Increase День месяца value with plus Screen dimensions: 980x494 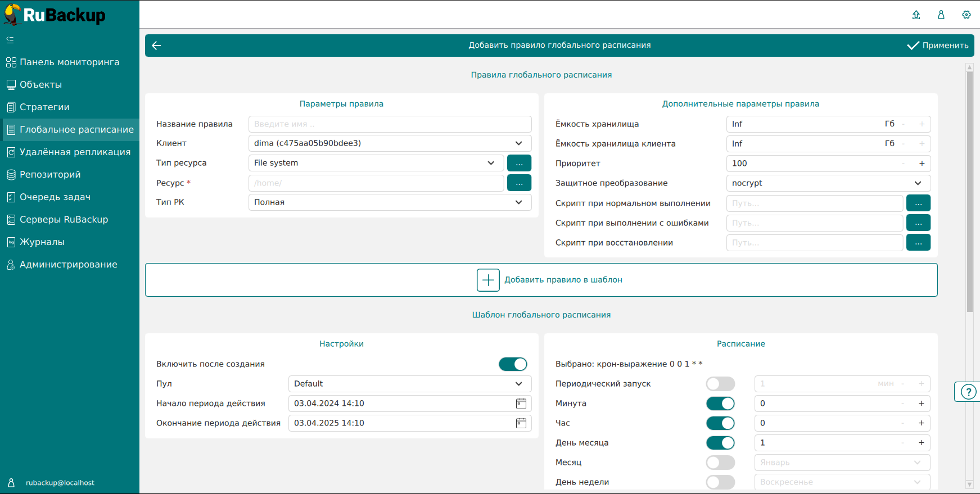(922, 443)
